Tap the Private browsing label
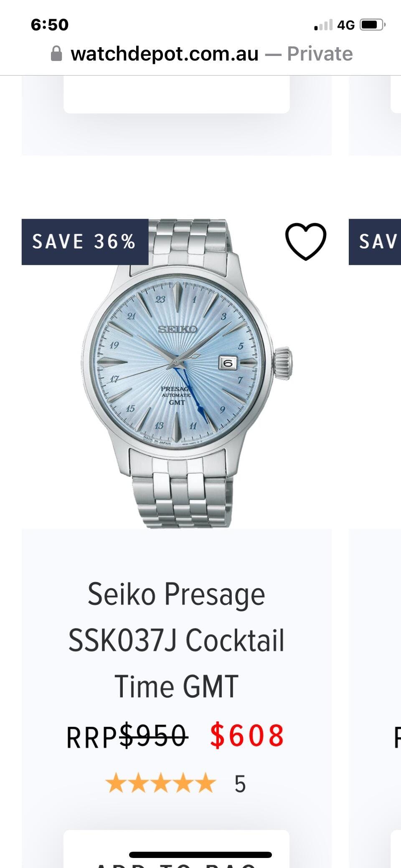 click(320, 54)
